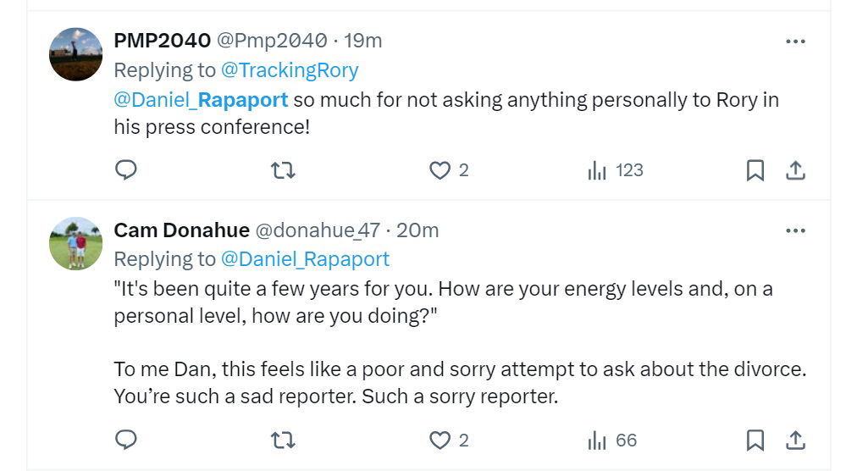This screenshot has height=471, width=868.
Task: Open @Daniel_Rapaport link in Cam Donahue's reply
Action: (305, 258)
